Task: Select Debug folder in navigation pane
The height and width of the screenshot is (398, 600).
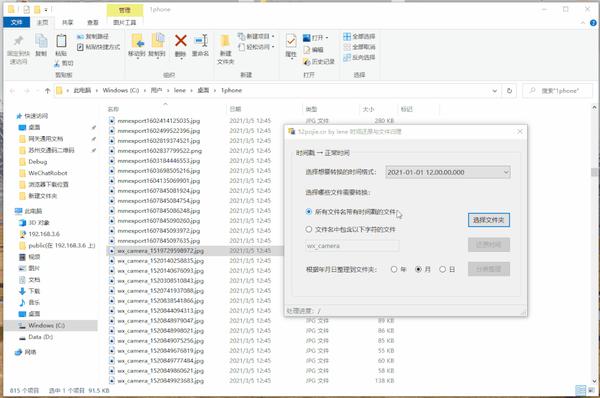Action: [x=38, y=161]
